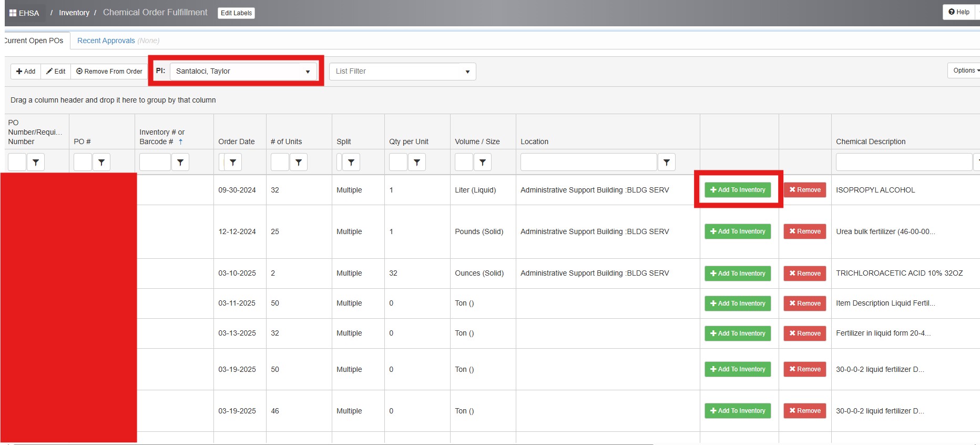Add ISOPROPYL ALCOHOL to inventory

(x=737, y=190)
